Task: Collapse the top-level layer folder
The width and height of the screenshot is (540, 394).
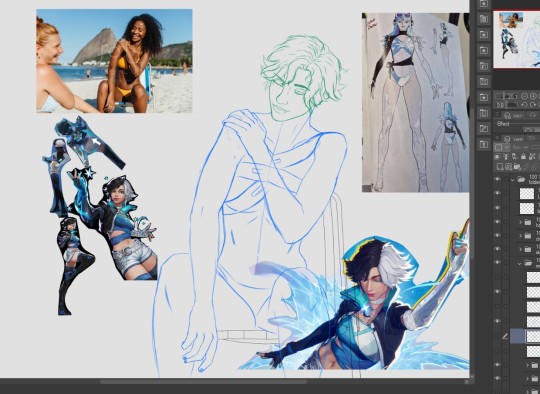Action: point(512,179)
